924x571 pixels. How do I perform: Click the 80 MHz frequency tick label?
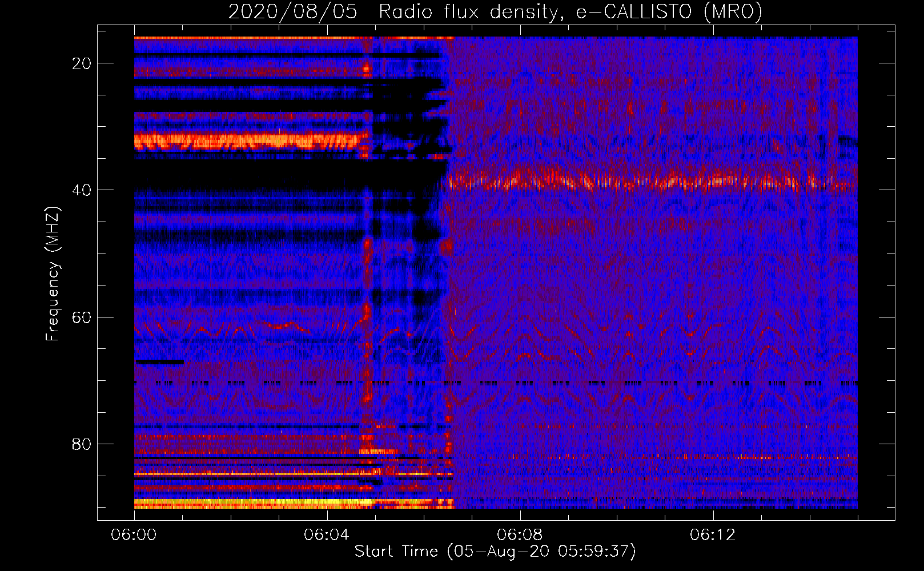point(82,444)
